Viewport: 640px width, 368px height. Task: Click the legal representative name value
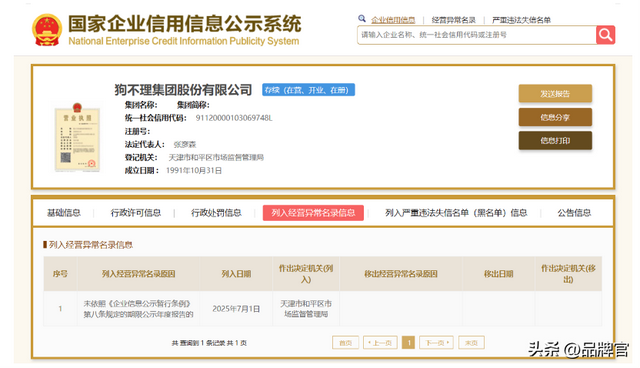coord(185,144)
